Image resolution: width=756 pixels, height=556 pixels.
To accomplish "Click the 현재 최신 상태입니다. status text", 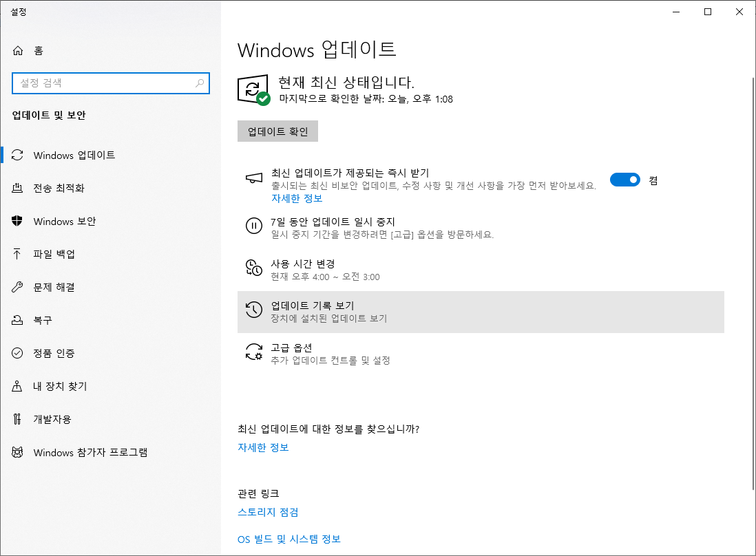I will tap(346, 82).
